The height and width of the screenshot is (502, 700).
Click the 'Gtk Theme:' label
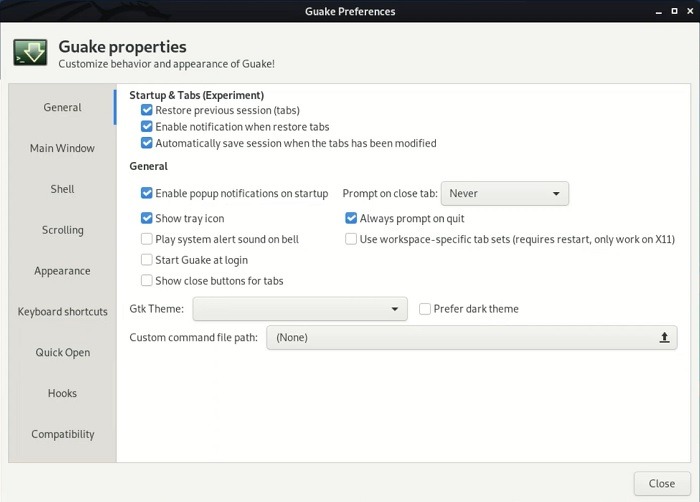click(157, 309)
